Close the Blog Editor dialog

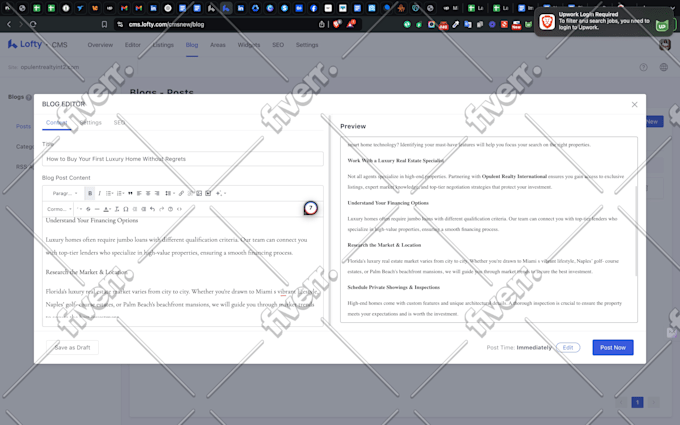pos(634,105)
